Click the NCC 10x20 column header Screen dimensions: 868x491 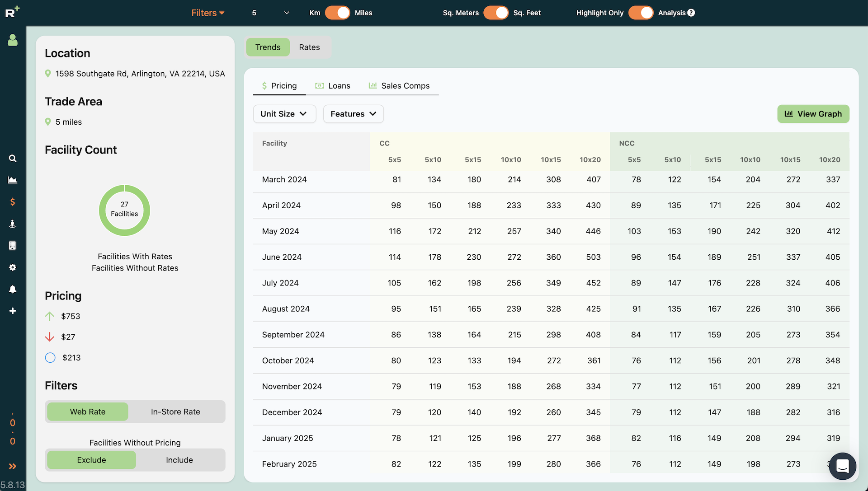[830, 159]
